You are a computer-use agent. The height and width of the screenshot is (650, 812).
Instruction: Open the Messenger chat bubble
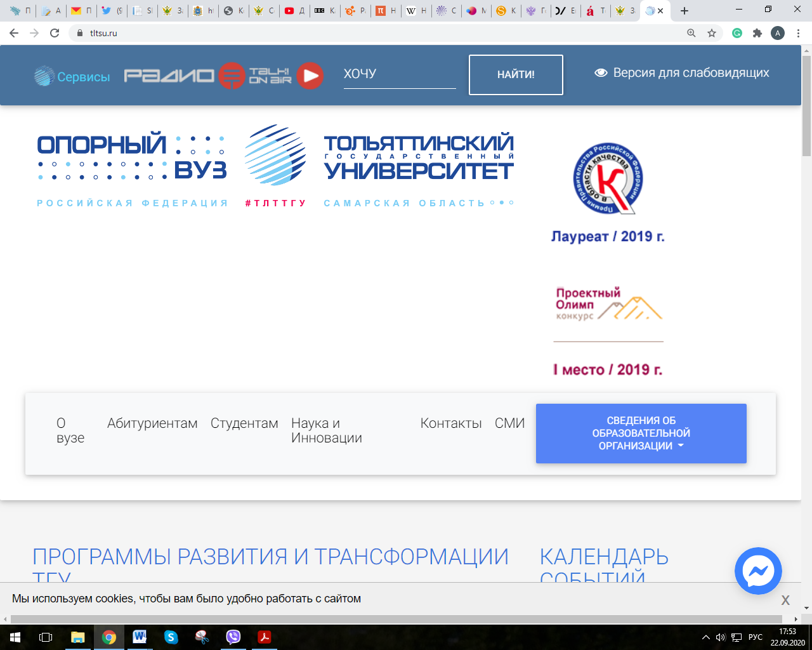pos(758,571)
